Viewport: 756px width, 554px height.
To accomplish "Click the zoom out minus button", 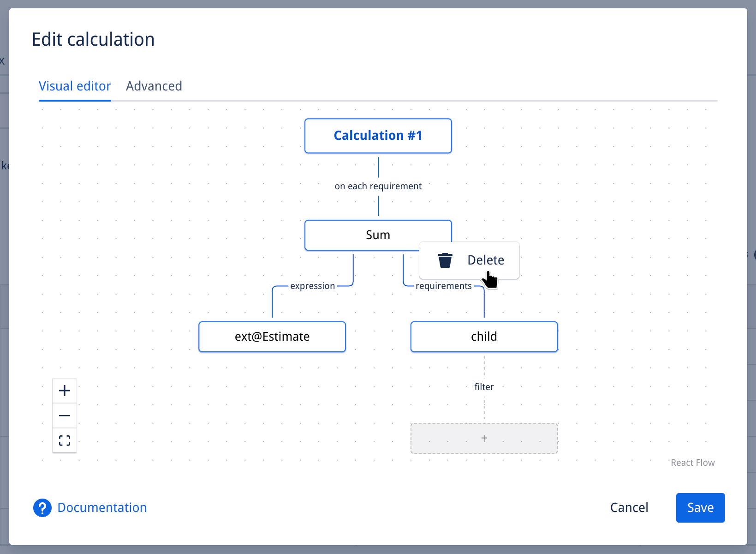I will [65, 415].
